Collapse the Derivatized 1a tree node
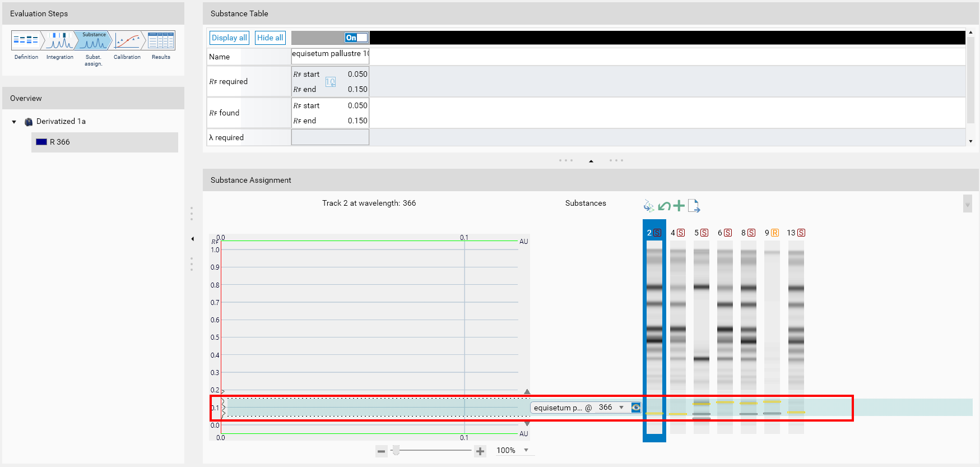The image size is (980, 467). [14, 122]
